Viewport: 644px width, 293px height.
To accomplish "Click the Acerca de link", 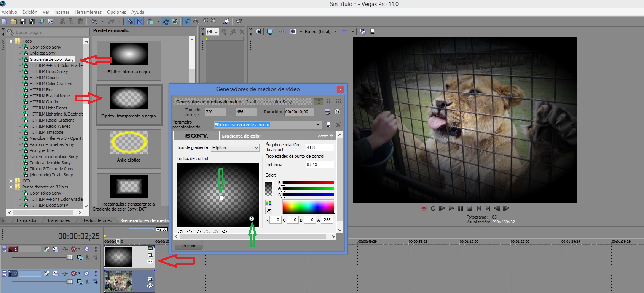I will (325, 136).
